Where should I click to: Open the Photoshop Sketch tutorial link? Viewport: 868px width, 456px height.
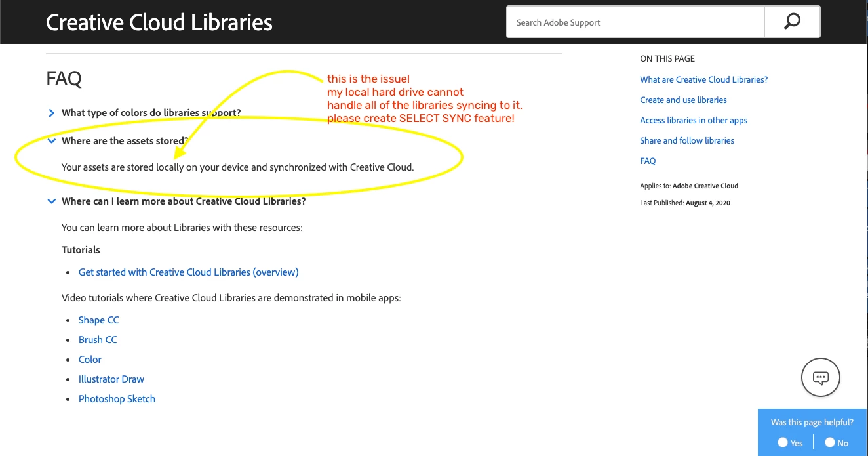coord(117,399)
